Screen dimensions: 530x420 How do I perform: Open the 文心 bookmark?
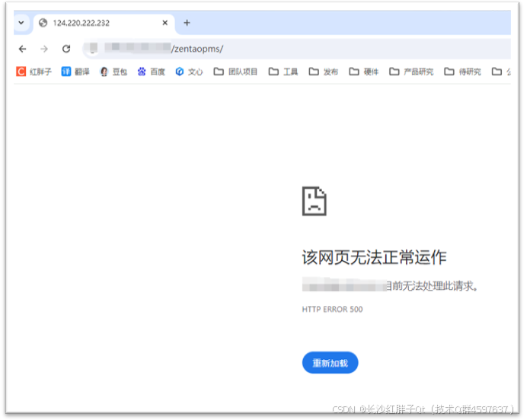pos(189,72)
